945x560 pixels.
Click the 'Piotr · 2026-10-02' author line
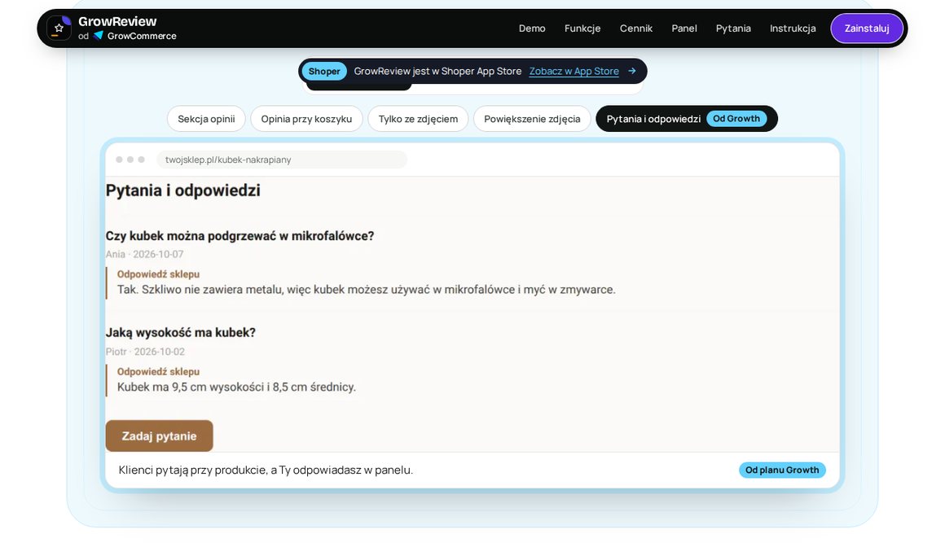[x=145, y=352]
